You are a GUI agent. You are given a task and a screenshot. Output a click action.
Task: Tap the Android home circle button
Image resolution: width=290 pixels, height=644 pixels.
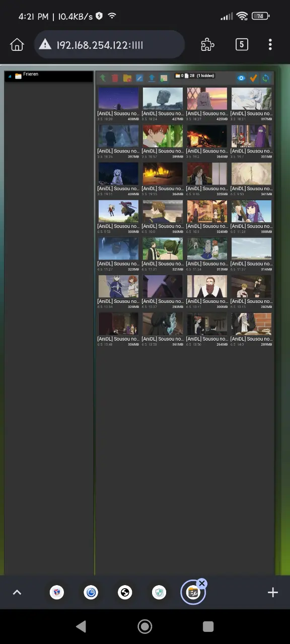pos(145,626)
